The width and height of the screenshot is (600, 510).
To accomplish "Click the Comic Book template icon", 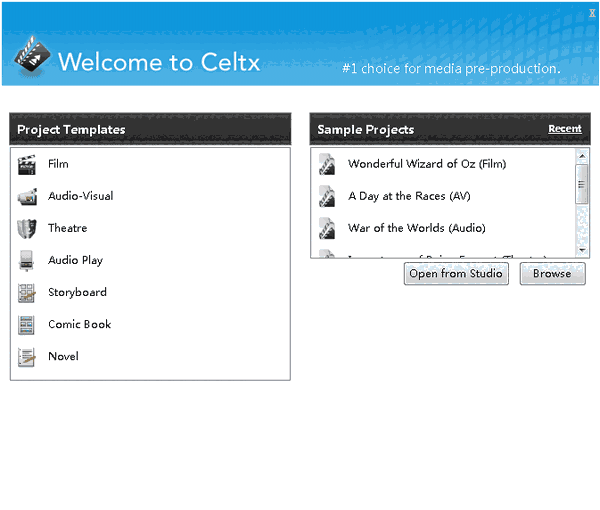I will 27,325.
